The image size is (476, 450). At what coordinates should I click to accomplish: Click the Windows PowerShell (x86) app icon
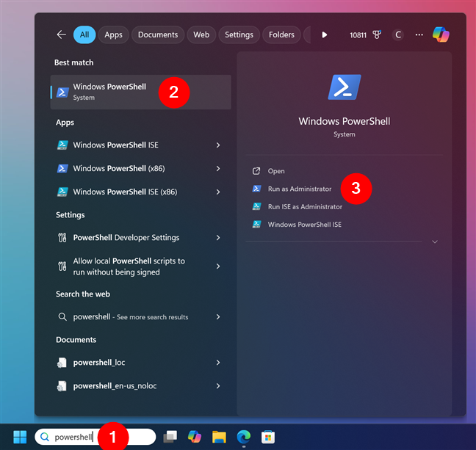[62, 168]
